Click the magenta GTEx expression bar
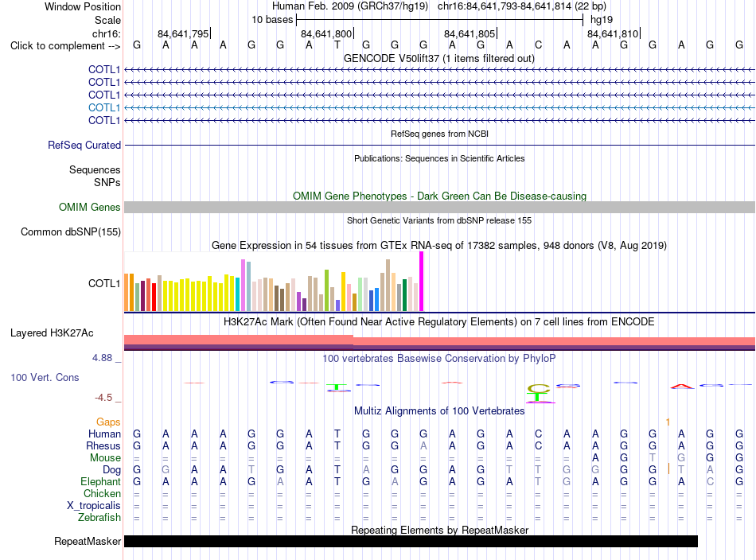Image resolution: width=756 pixels, height=560 pixels. (422, 282)
